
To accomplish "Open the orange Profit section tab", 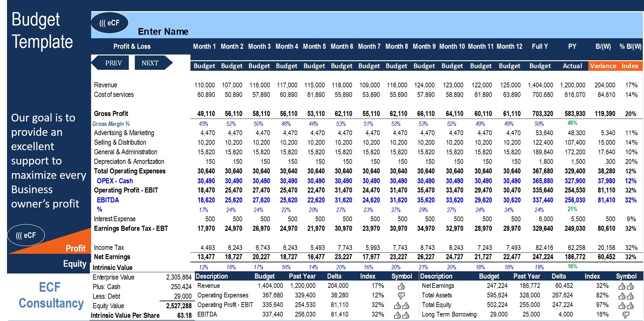I will click(75, 248).
